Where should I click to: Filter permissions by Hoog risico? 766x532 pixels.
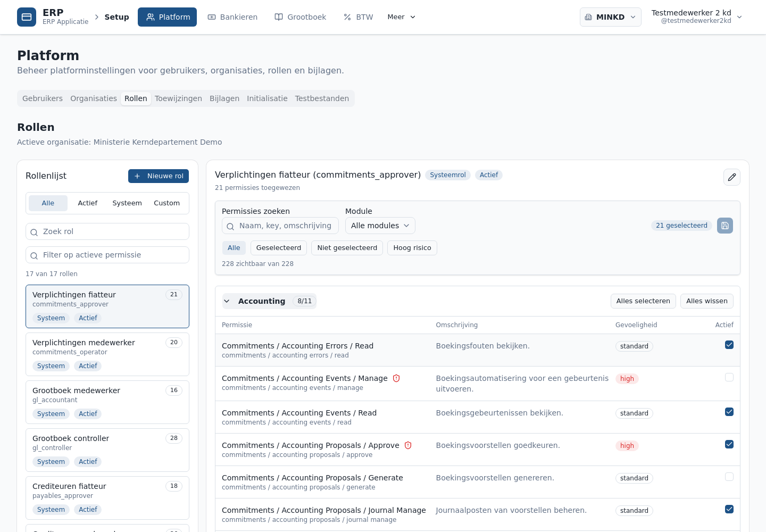coord(412,248)
